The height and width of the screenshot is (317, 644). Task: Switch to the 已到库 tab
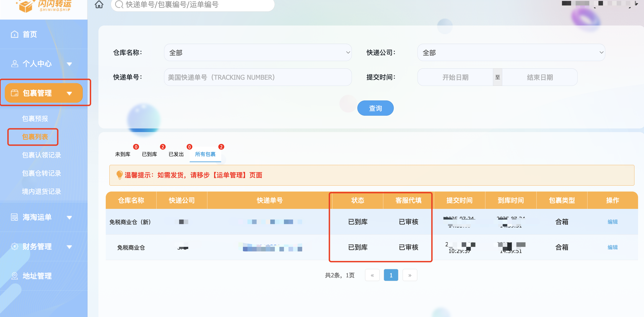(149, 154)
